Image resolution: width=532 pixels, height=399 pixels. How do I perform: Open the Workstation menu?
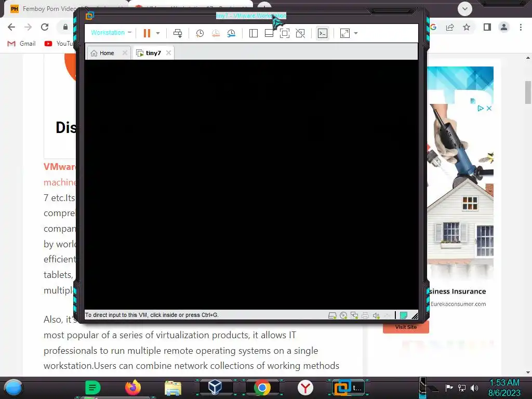(111, 33)
